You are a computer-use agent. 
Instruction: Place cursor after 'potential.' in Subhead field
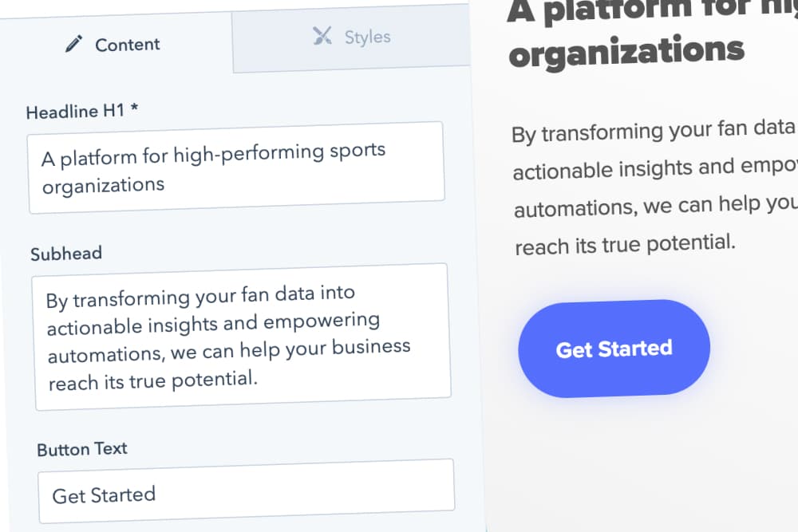click(x=258, y=379)
